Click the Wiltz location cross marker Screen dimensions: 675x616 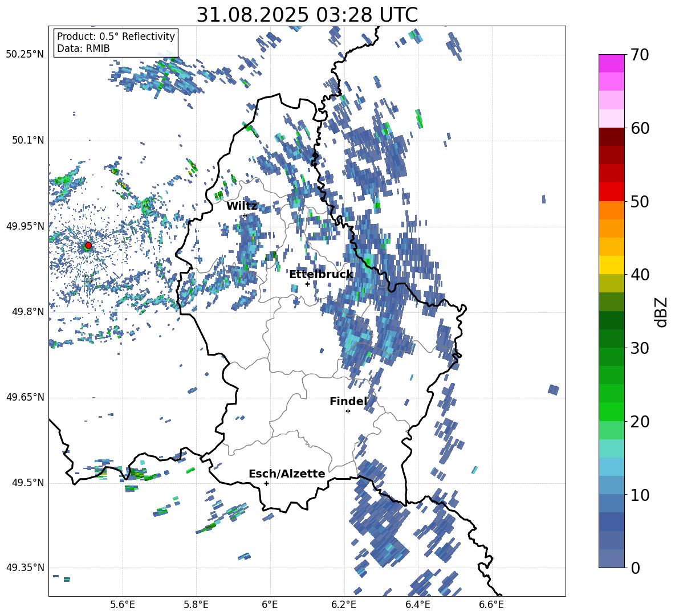click(x=245, y=215)
